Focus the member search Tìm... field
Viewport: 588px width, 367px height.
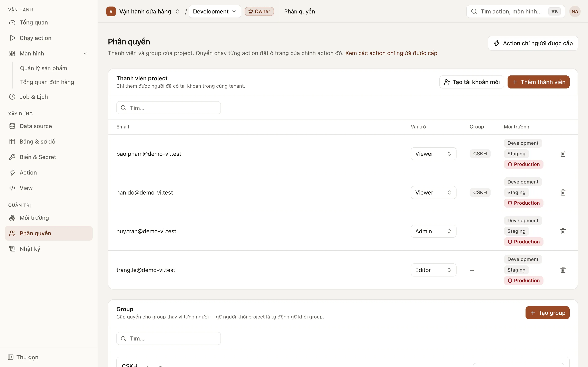[168, 108]
